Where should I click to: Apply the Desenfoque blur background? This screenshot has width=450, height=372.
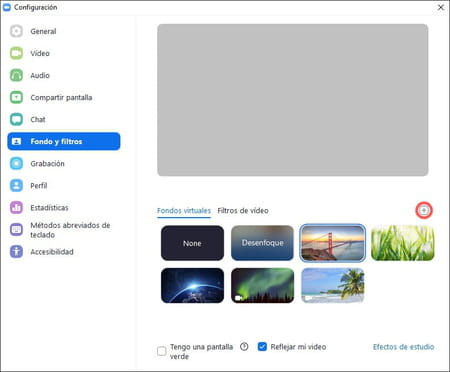tap(262, 243)
